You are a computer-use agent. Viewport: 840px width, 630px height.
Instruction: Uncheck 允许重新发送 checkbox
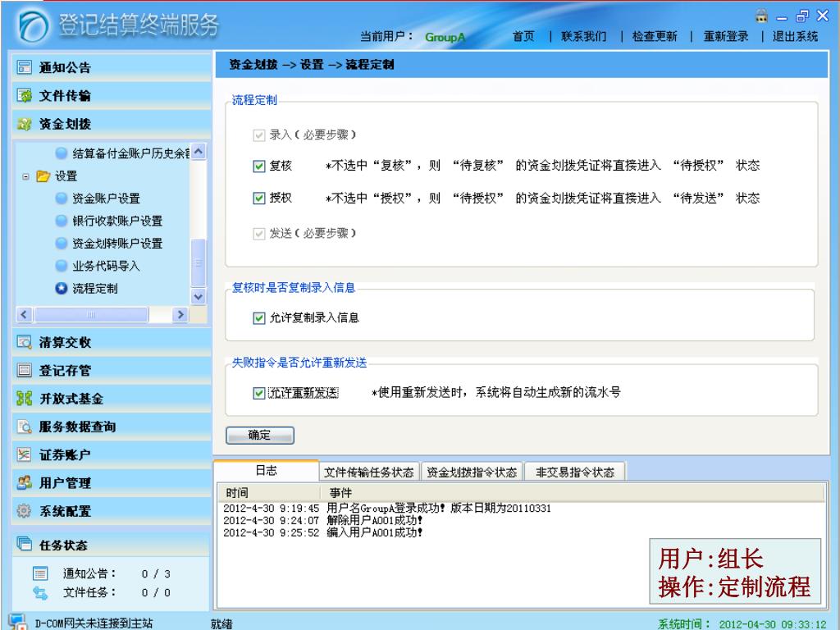pos(258,393)
